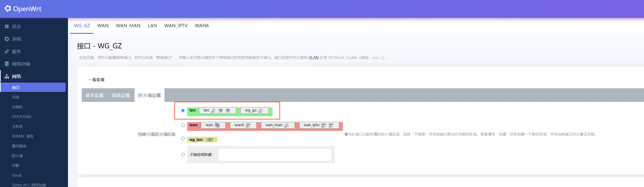Go to 防火墙 page in sidebar
Viewport: 644px width, 187px height.
pos(17,156)
